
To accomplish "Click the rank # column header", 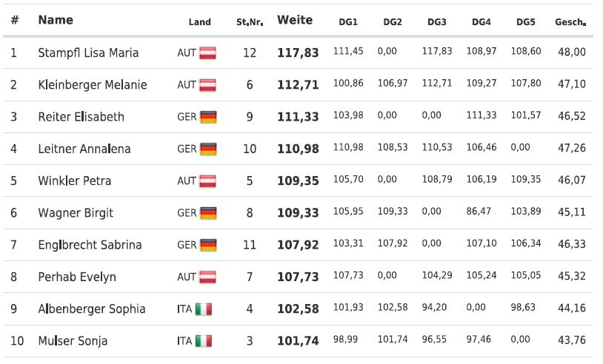I will click(x=14, y=21).
